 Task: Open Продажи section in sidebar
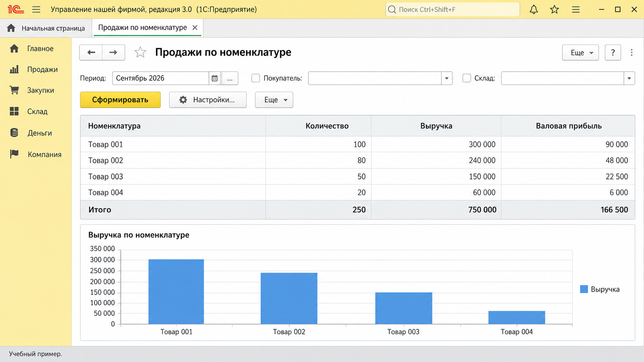tap(35, 69)
